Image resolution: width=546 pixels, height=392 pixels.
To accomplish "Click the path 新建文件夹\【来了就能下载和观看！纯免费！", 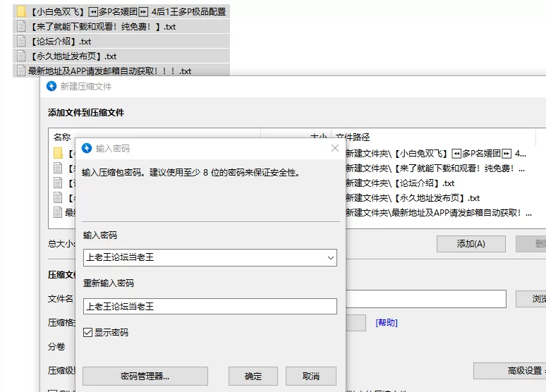I will coord(435,169).
